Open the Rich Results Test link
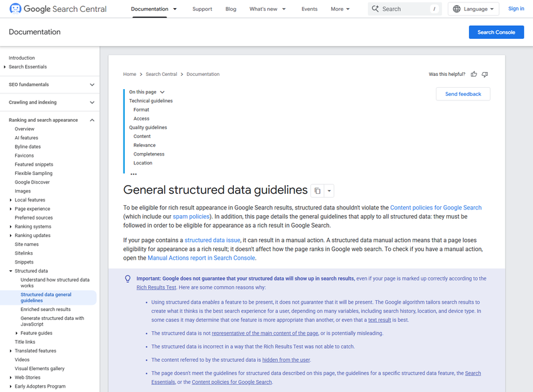The image size is (533, 392). tap(156, 288)
